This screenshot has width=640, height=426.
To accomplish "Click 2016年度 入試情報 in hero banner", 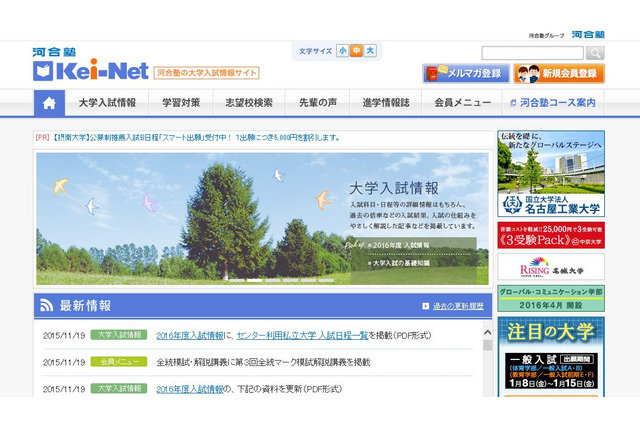I will coord(401,245).
